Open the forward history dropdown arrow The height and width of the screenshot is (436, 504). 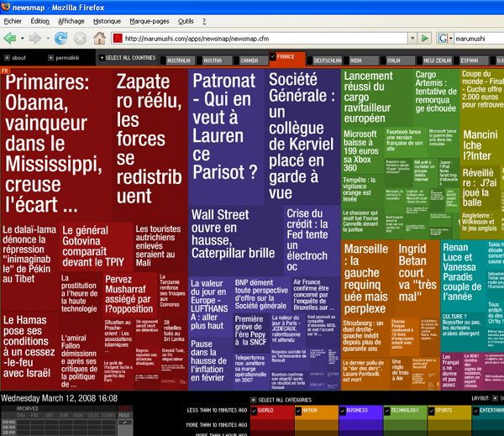48,39
